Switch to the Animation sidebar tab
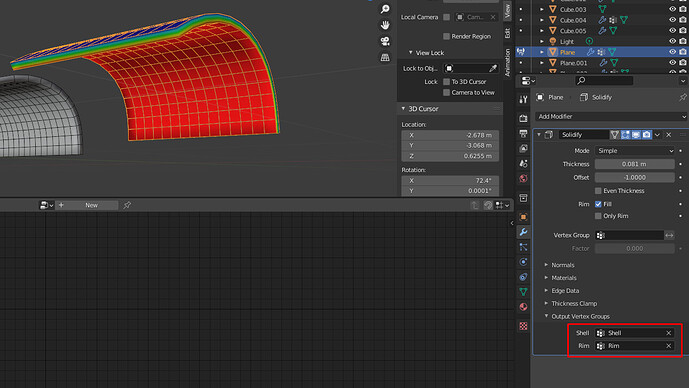Viewport: 689px width, 388px height. tap(508, 62)
